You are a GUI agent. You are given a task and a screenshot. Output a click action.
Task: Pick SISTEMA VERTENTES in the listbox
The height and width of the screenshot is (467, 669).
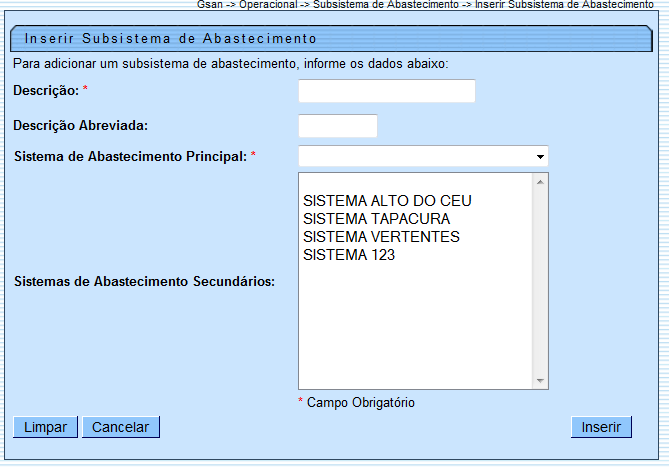pos(381,237)
